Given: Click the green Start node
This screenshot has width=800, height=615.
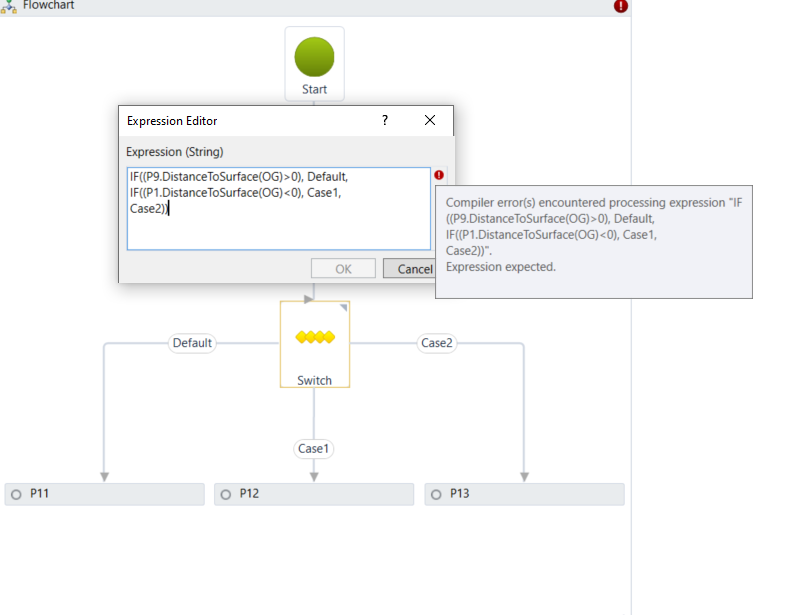Looking at the screenshot, I should point(314,64).
